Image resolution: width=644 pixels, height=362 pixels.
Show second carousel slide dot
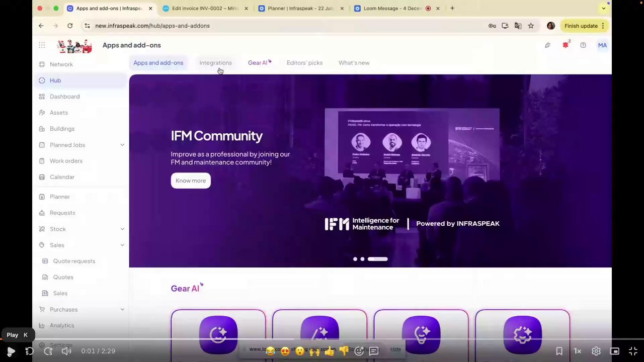(362, 259)
